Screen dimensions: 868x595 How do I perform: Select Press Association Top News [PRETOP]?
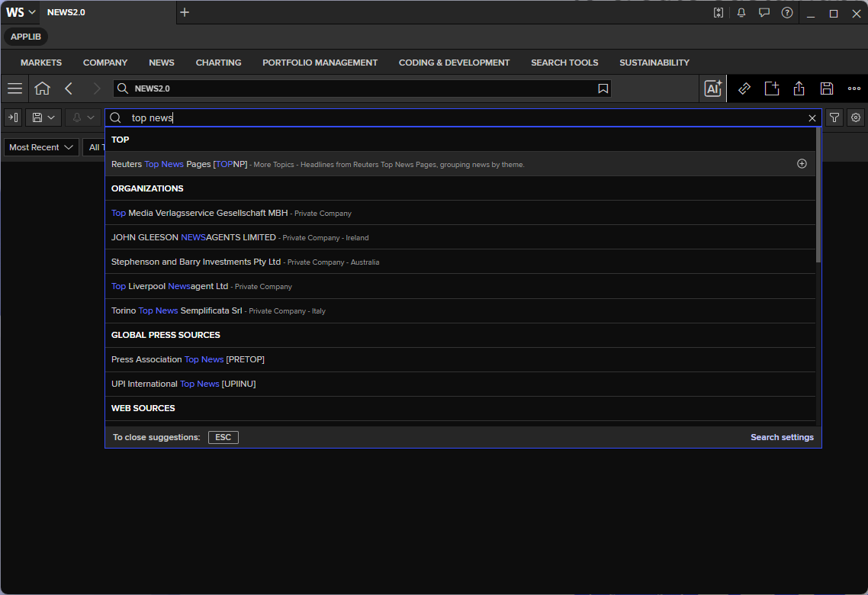point(460,359)
